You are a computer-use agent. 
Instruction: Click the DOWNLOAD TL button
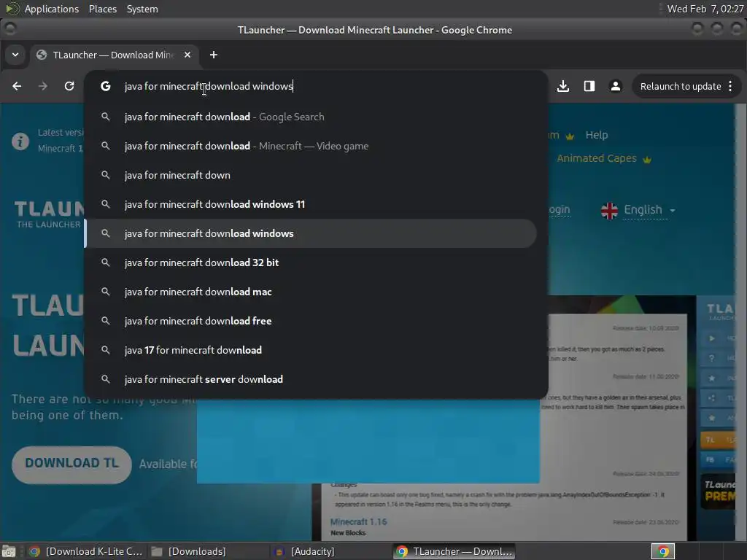point(71,464)
